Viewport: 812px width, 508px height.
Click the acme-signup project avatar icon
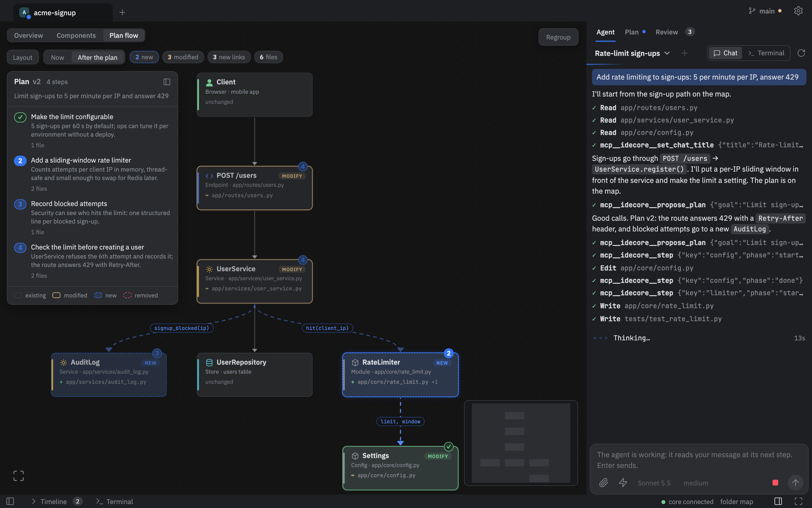coord(25,12)
